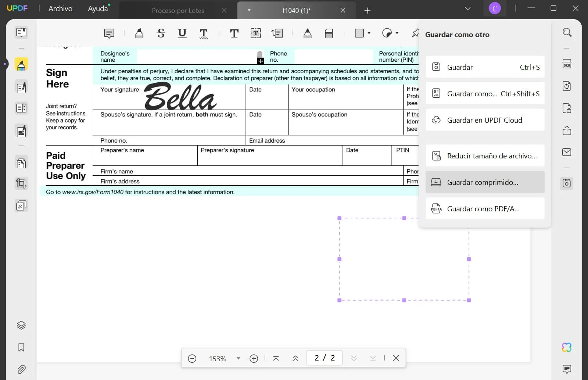Screen dimensions: 588x380
Task: Add a new tab with plus button
Action: [x=367, y=11]
